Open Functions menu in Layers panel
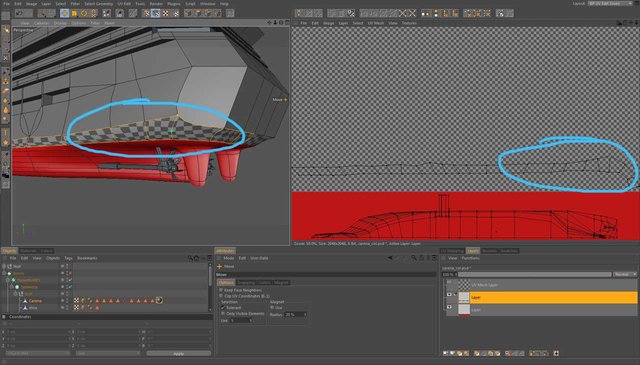This screenshot has height=365, width=640. 470,258
